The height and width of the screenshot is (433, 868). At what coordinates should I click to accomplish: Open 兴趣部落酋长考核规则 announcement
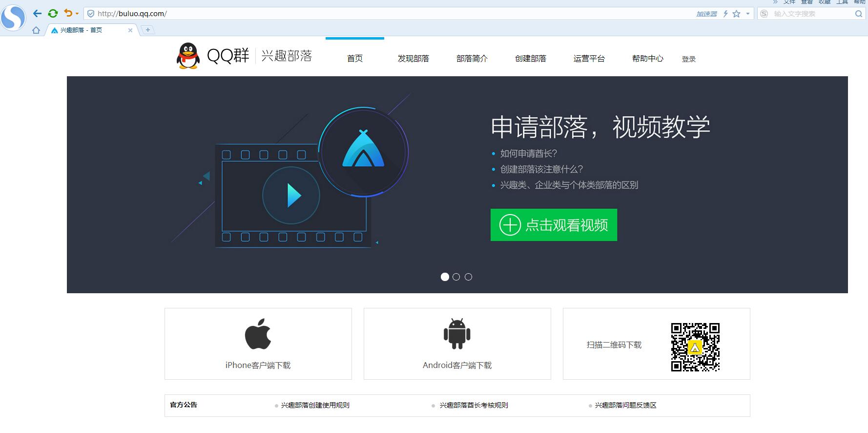point(474,405)
